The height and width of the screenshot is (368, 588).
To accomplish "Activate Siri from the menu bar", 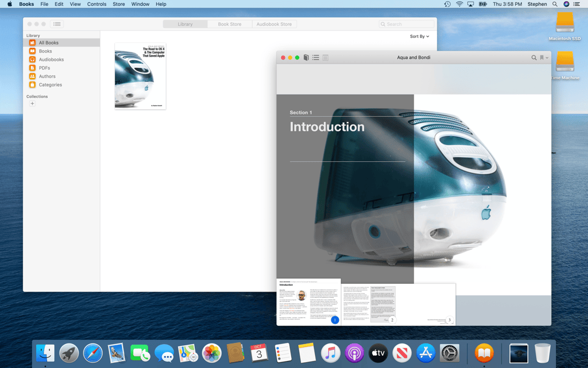I will 566,4.
